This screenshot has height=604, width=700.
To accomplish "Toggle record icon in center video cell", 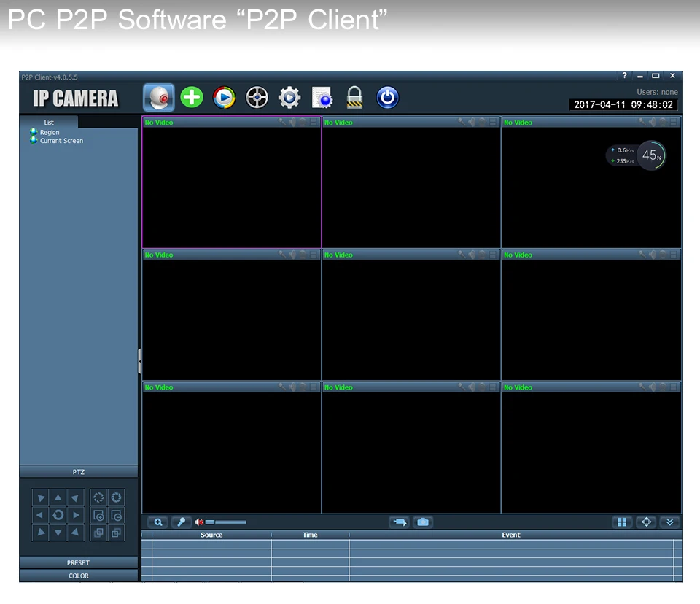I will [493, 255].
